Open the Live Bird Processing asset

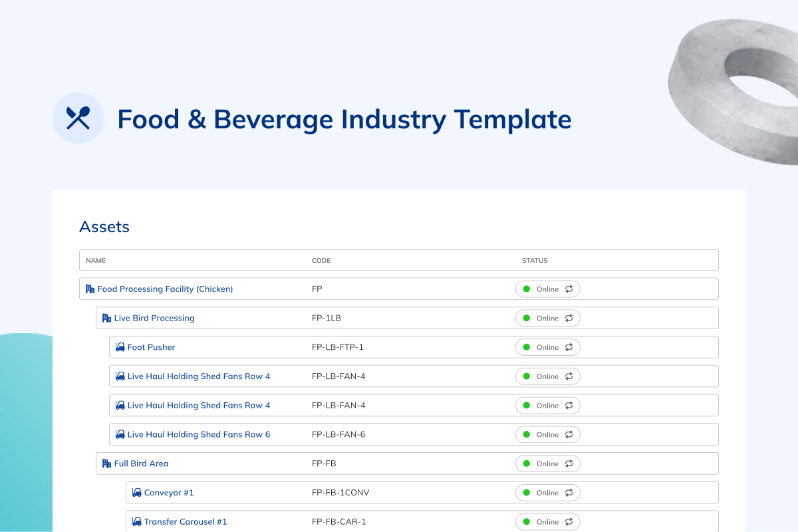pyautogui.click(x=154, y=319)
